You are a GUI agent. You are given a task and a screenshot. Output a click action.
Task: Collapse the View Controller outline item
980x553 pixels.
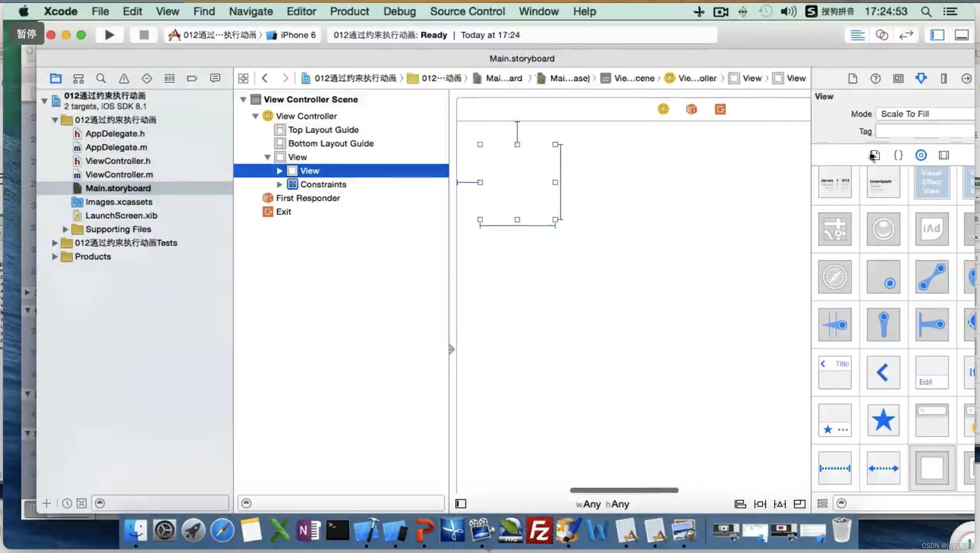click(x=256, y=116)
